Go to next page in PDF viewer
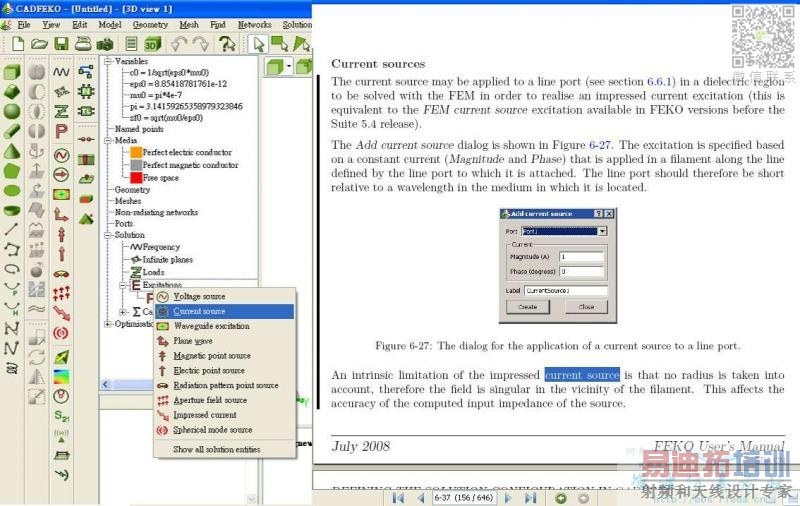 pyautogui.click(x=508, y=498)
